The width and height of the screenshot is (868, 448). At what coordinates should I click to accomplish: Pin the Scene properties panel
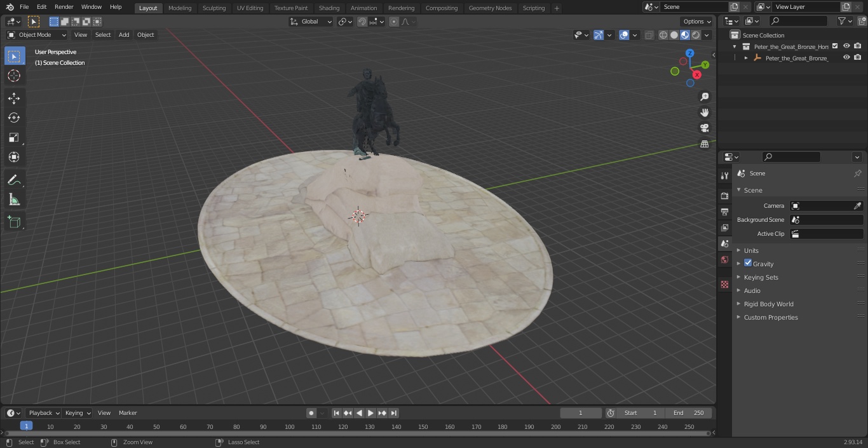tap(857, 173)
